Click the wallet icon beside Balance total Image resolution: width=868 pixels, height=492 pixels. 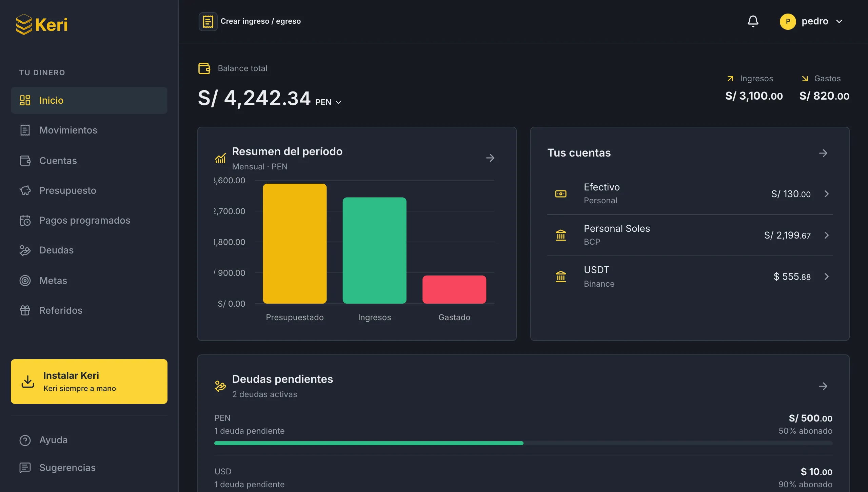[204, 68]
